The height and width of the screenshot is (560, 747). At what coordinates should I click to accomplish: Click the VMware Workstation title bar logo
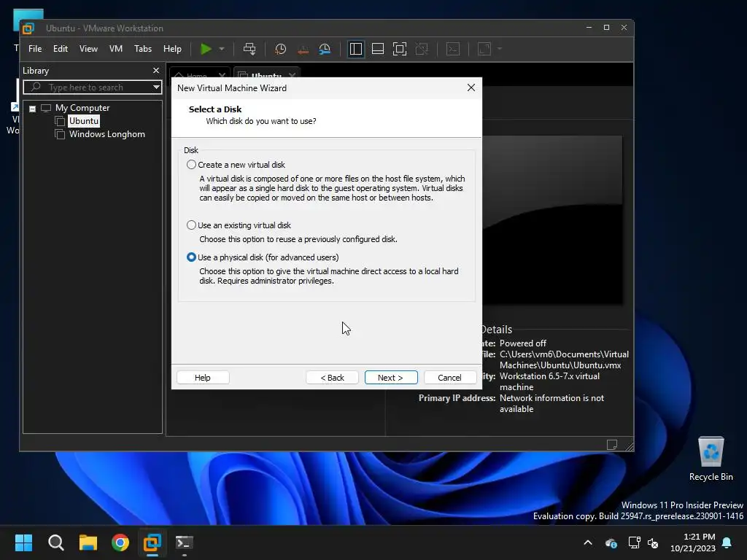pos(28,28)
